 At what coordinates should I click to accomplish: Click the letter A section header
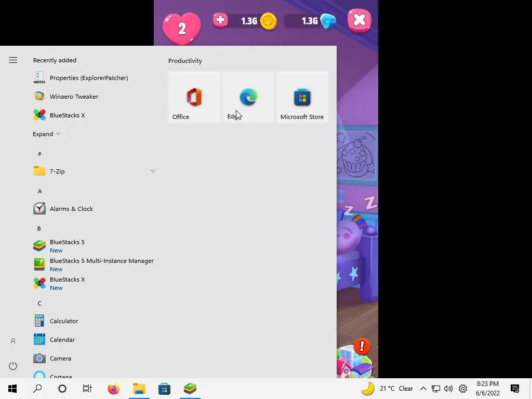39,191
